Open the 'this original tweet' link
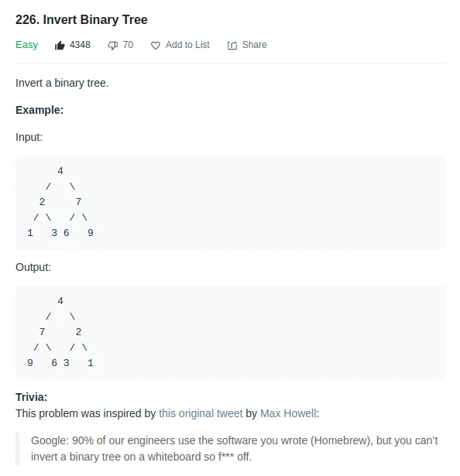Image resolution: width=460 pixels, height=476 pixels. coord(201,413)
